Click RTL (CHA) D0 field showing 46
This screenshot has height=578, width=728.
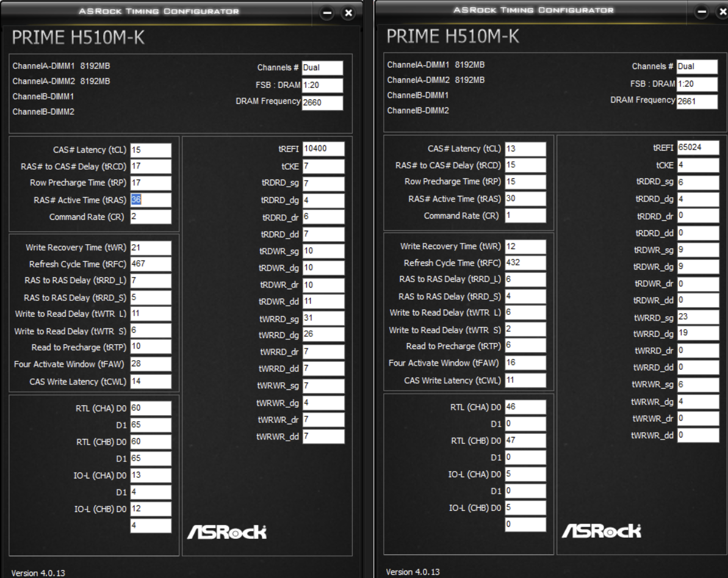(525, 407)
